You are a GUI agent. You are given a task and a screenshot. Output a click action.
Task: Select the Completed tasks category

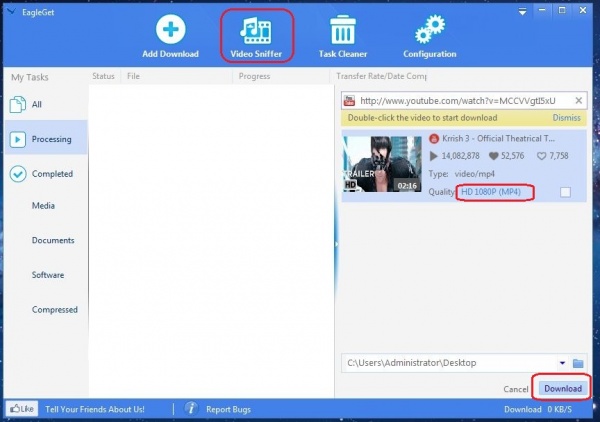click(46, 174)
